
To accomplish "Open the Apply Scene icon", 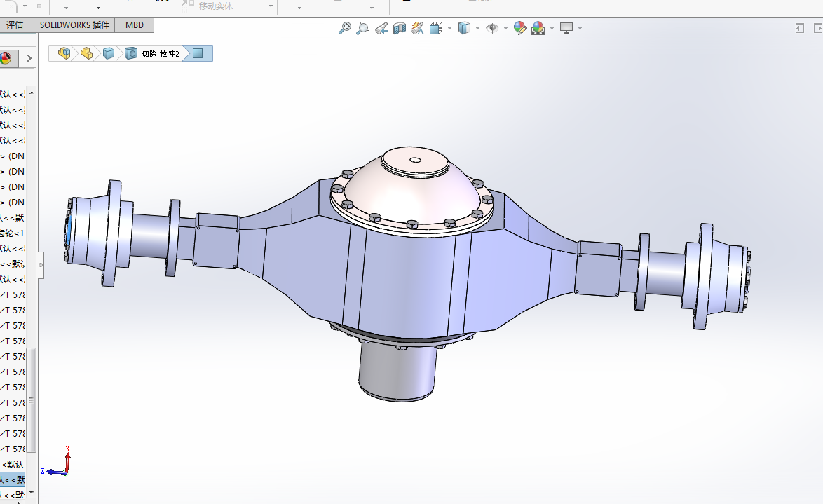I will tap(538, 28).
